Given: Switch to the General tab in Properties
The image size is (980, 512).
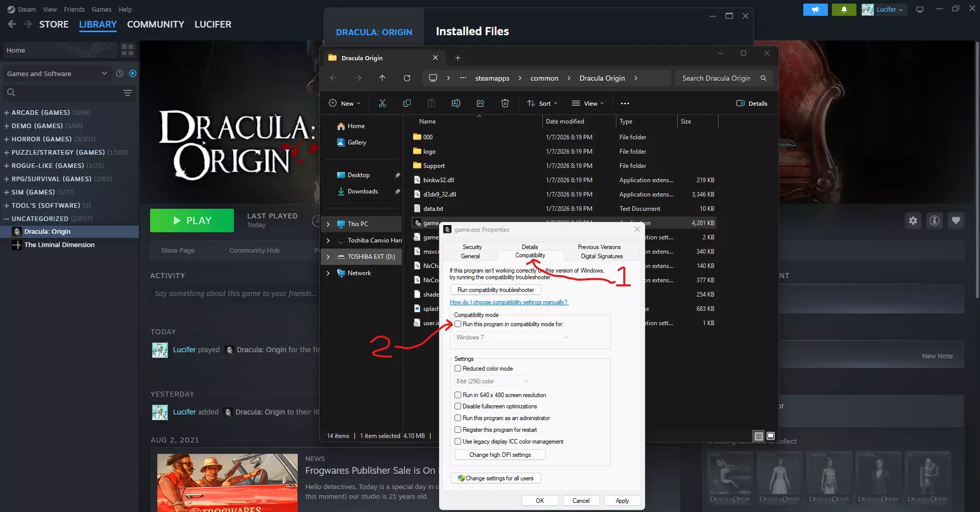Looking at the screenshot, I should (470, 256).
